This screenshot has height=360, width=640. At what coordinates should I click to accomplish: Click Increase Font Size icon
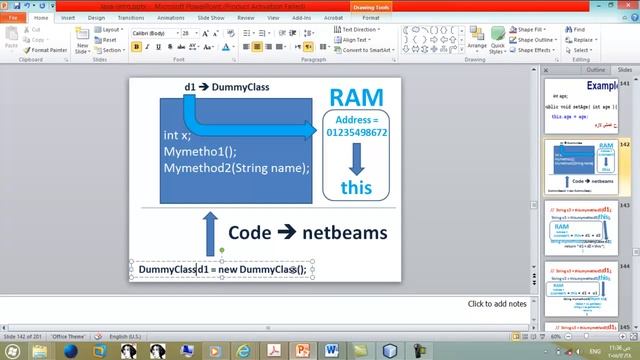point(205,33)
